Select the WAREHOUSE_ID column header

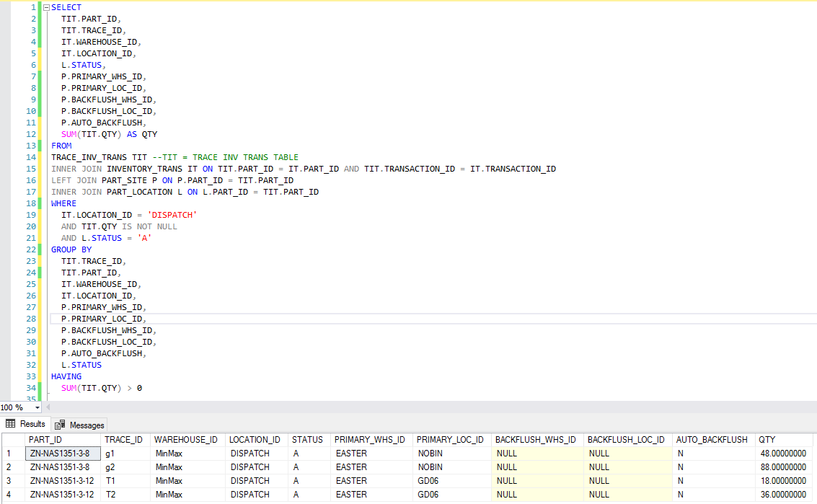click(x=187, y=440)
